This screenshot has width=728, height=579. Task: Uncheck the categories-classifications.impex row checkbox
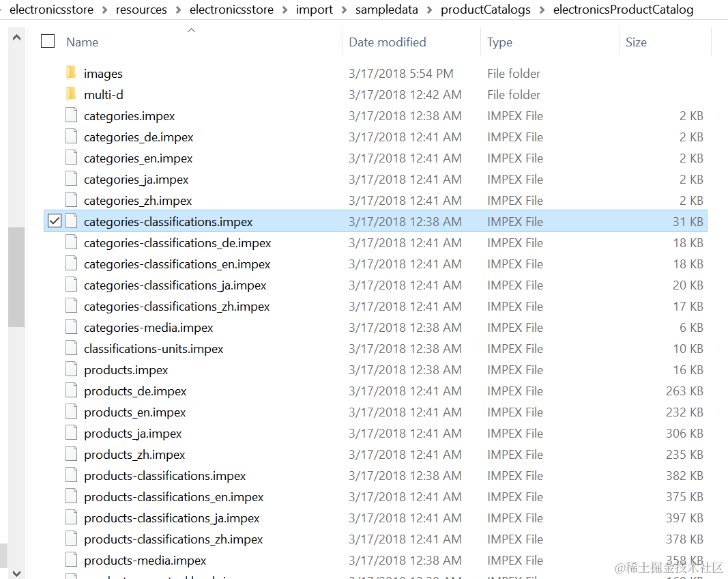55,221
